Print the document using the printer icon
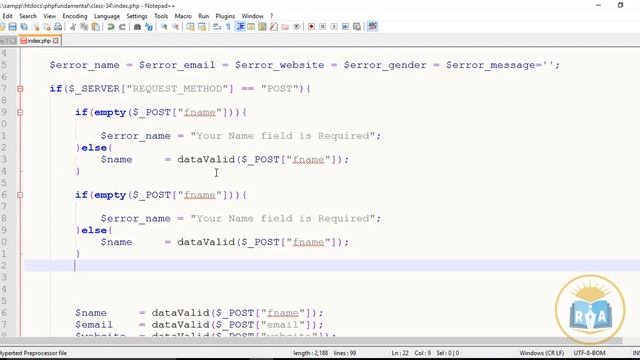 (58, 27)
